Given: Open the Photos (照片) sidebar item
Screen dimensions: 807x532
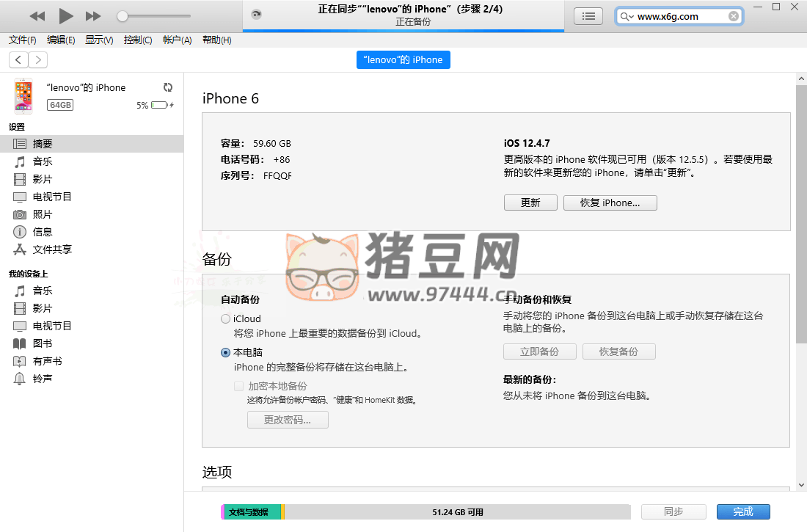Looking at the screenshot, I should click(42, 214).
